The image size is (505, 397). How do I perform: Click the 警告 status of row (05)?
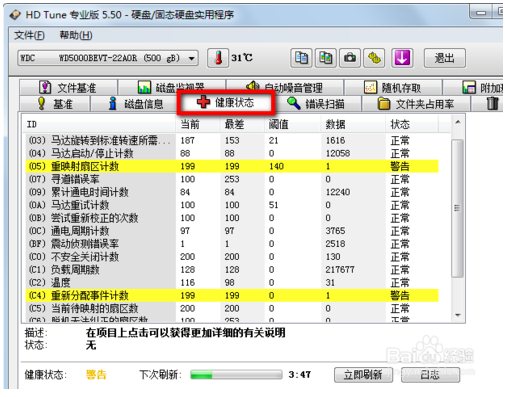400,166
